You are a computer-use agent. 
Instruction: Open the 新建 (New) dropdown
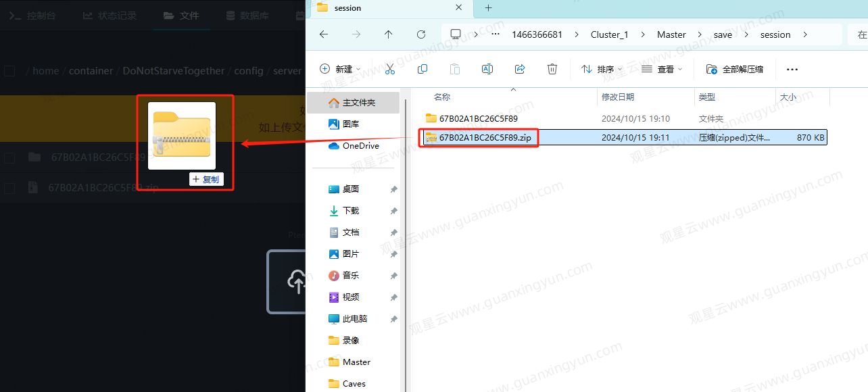point(340,69)
